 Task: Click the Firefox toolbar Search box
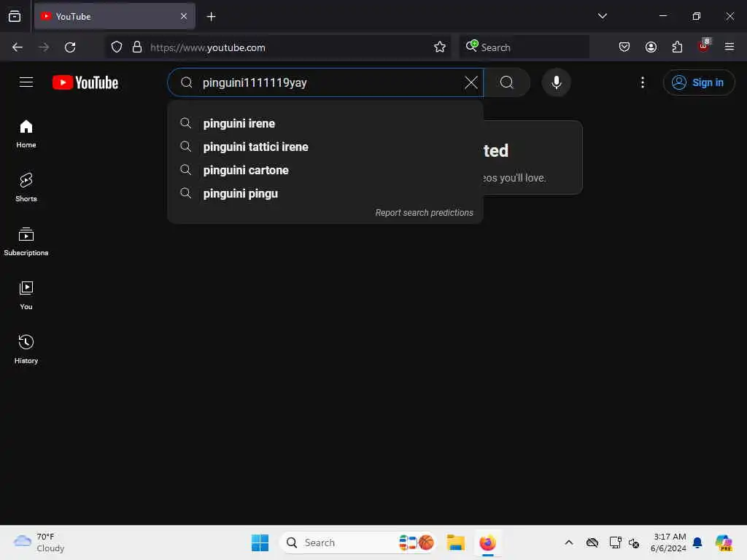(x=524, y=47)
